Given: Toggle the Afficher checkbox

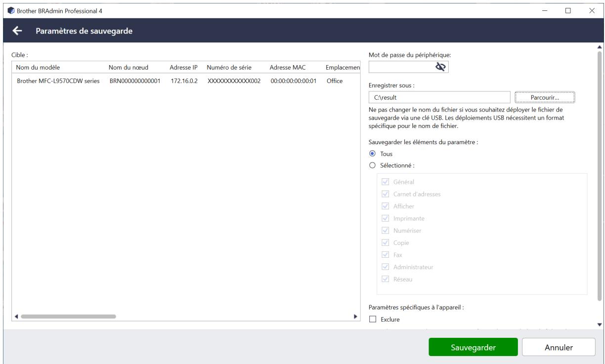Looking at the screenshot, I should pos(386,206).
